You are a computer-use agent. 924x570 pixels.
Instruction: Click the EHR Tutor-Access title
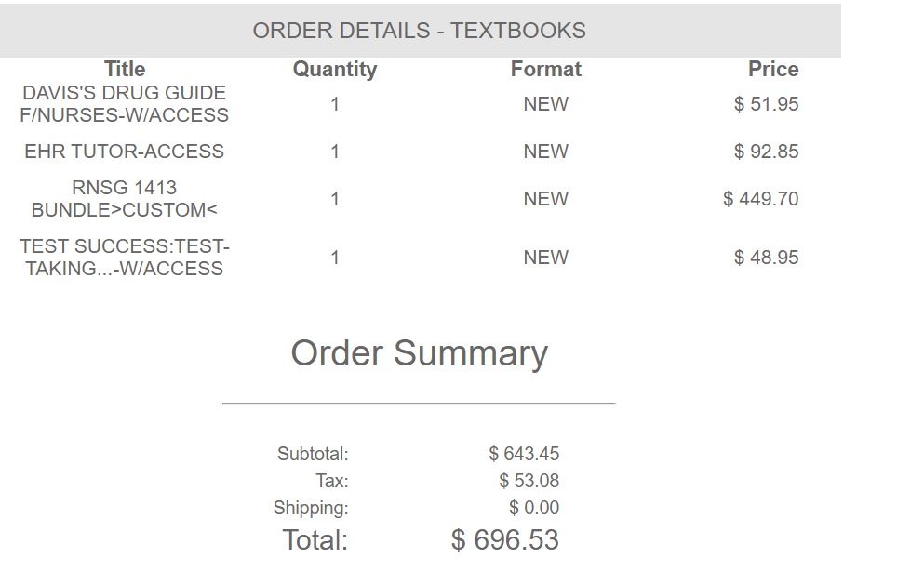point(125,152)
